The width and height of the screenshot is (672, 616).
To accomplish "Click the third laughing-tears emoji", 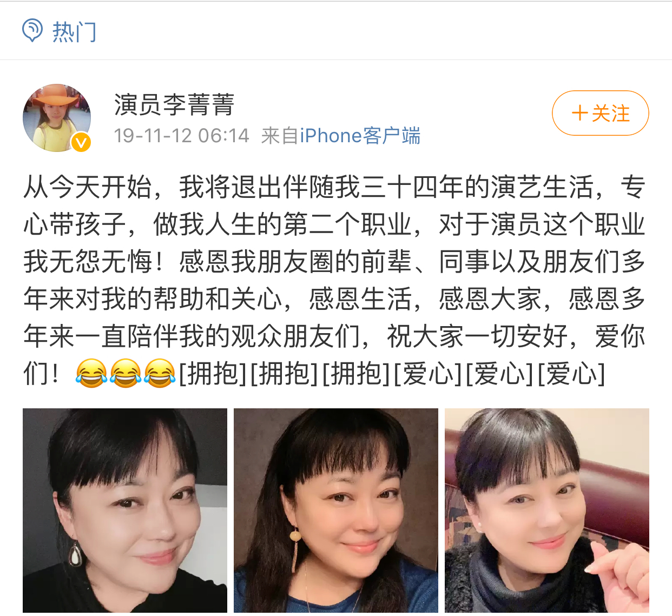I will 159,373.
